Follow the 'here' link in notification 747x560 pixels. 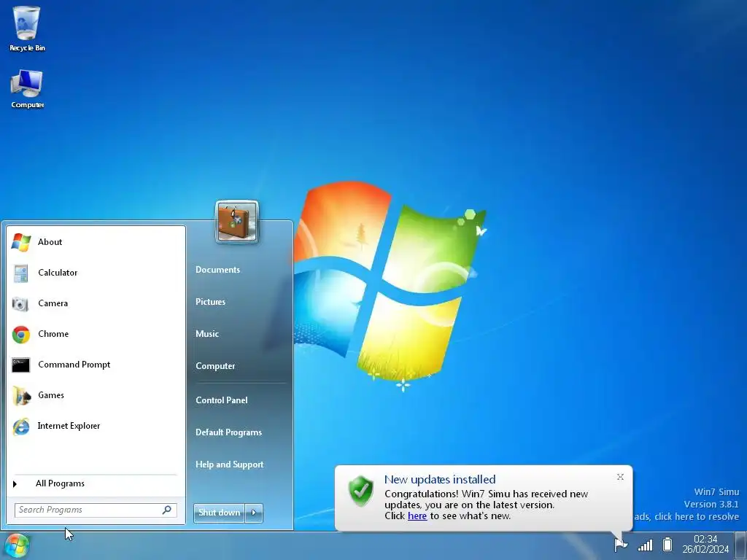pos(417,516)
